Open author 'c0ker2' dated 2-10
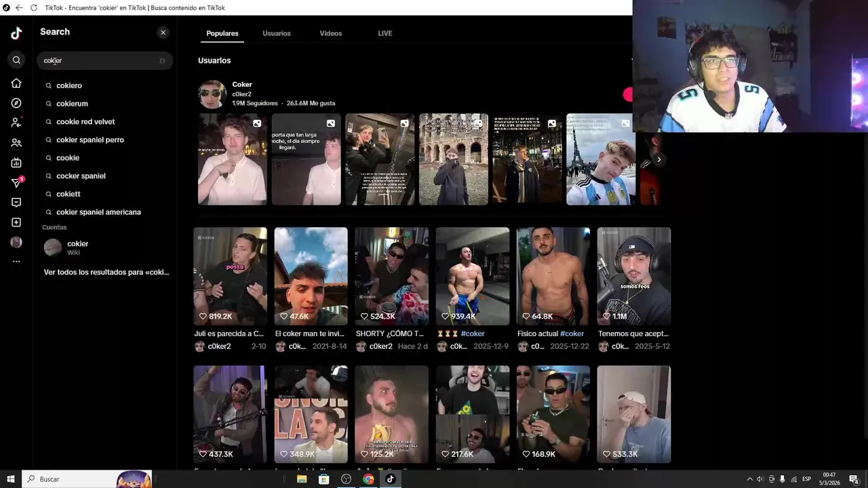Viewport: 868px width, 488px height. point(219,346)
